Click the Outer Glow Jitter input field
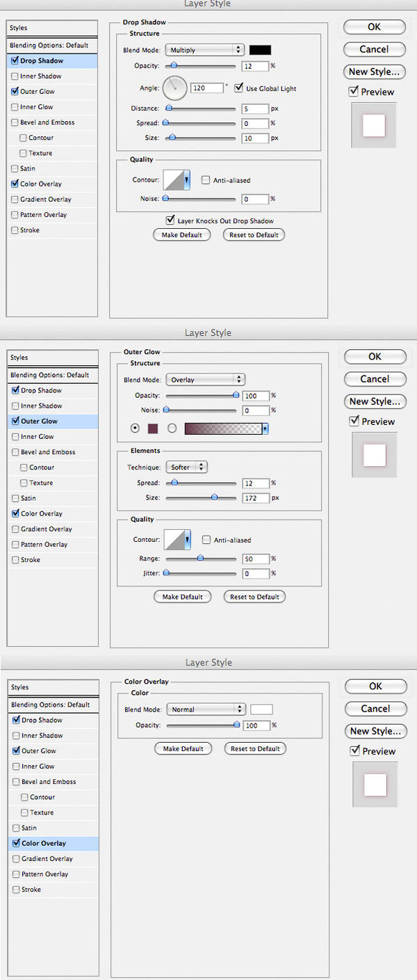The image size is (417, 980). [256, 574]
